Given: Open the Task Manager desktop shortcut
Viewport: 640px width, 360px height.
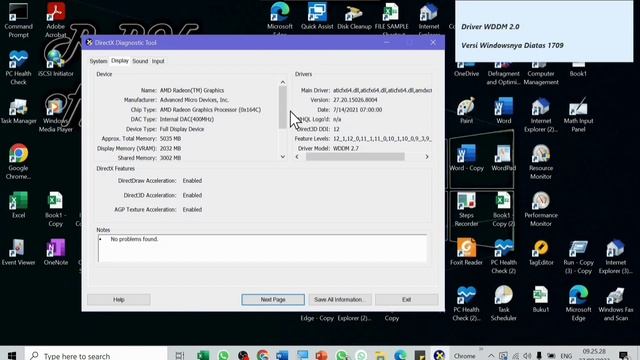Looking at the screenshot, I should click(18, 111).
